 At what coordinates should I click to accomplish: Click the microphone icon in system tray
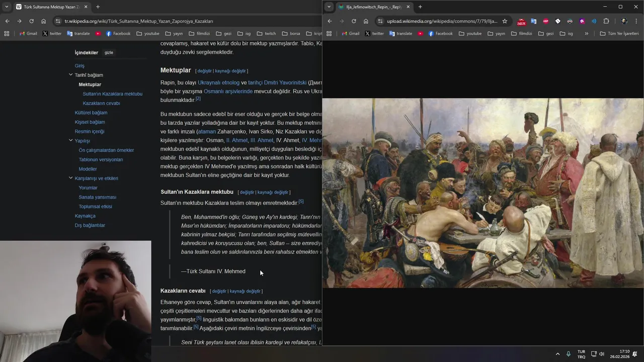(x=569, y=354)
